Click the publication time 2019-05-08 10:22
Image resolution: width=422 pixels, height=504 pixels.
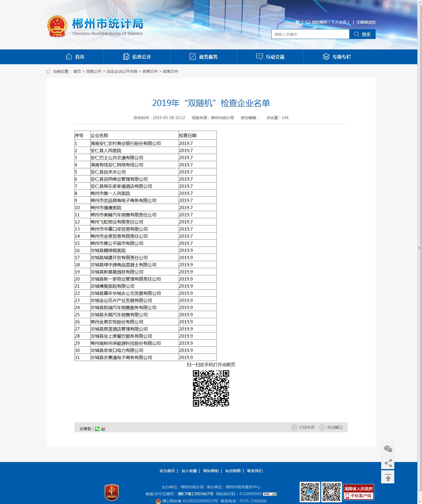169,118
